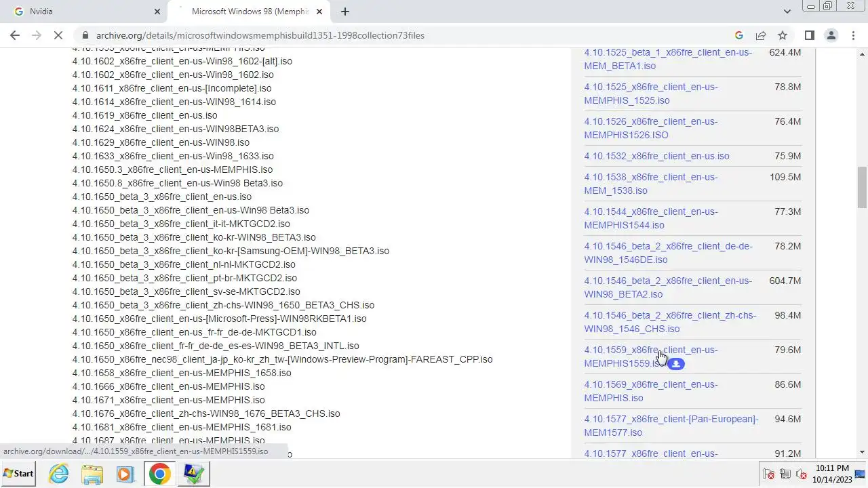This screenshot has height=488, width=868.
Task: Select text 4.10.1650.3 en-us-MEMPHIS.iso
Action: point(172,169)
